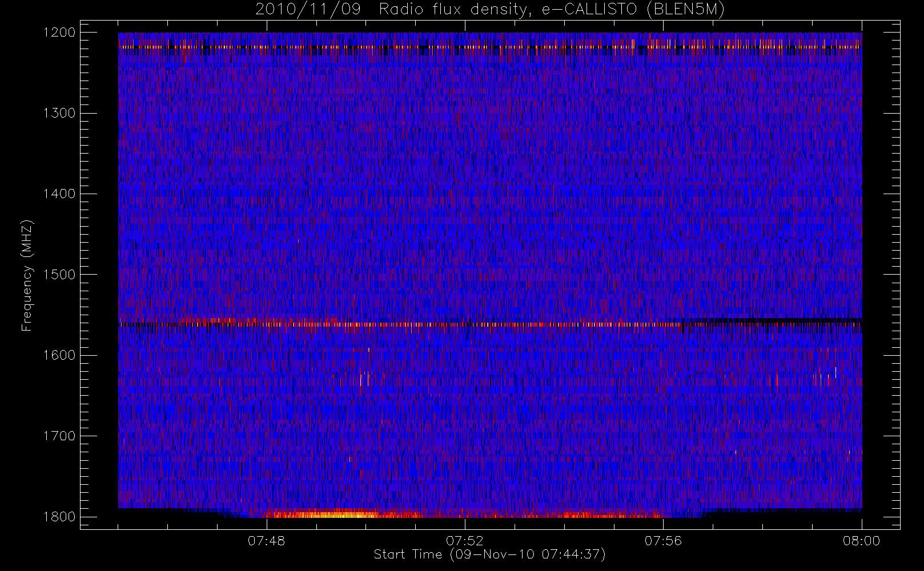This screenshot has width=924, height=571.
Task: Click the 1500 frequency tick label
Action: [x=59, y=275]
